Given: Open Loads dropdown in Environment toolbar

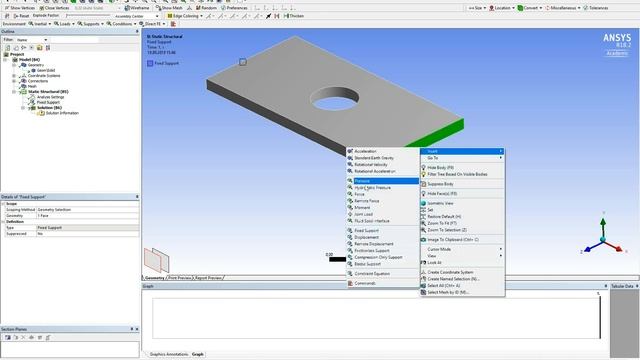Looking at the screenshot, I should click(x=64, y=24).
